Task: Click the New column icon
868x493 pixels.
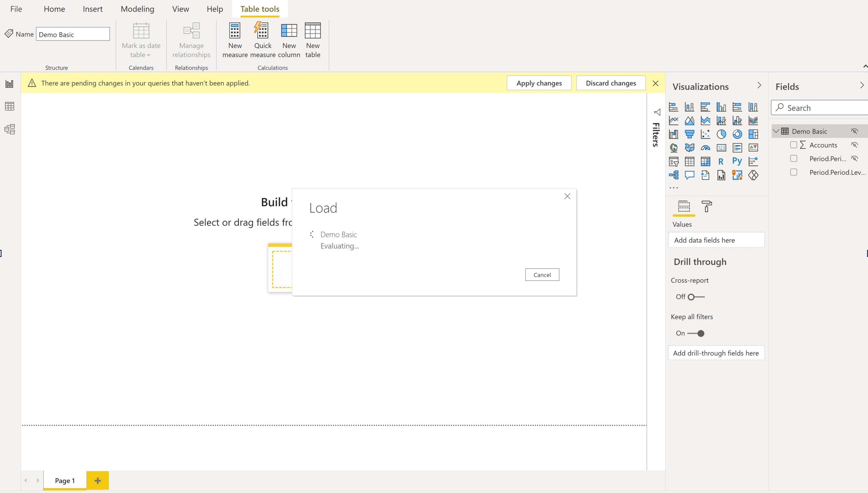Action: 289,31
